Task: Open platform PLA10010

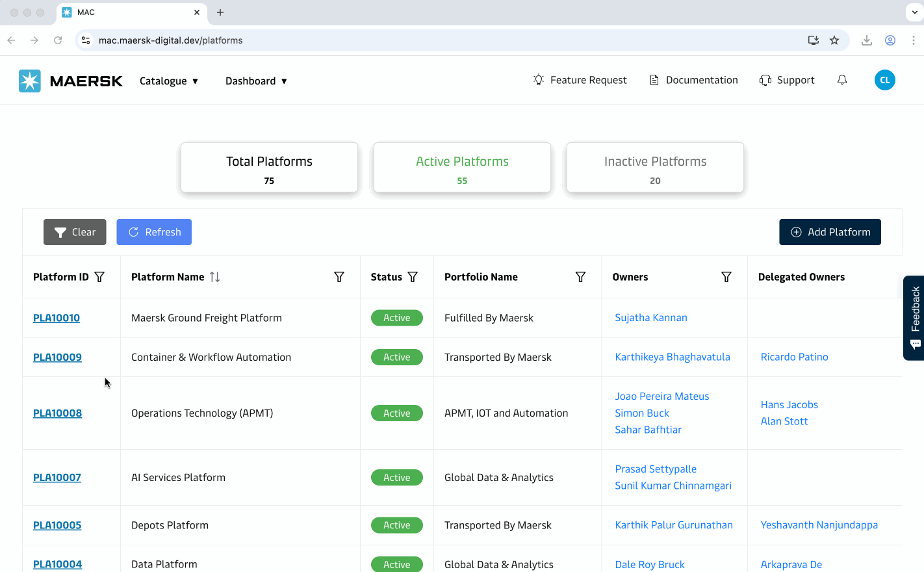Action: click(57, 318)
